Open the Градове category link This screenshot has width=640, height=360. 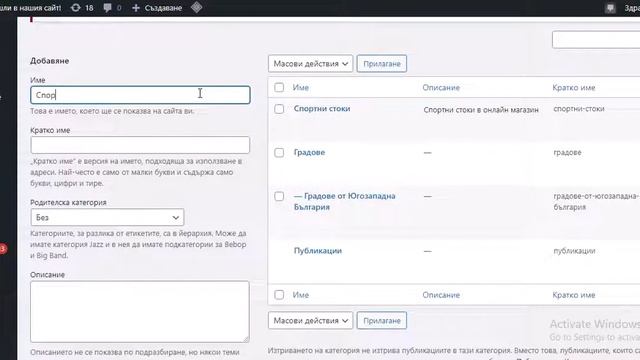click(x=309, y=152)
